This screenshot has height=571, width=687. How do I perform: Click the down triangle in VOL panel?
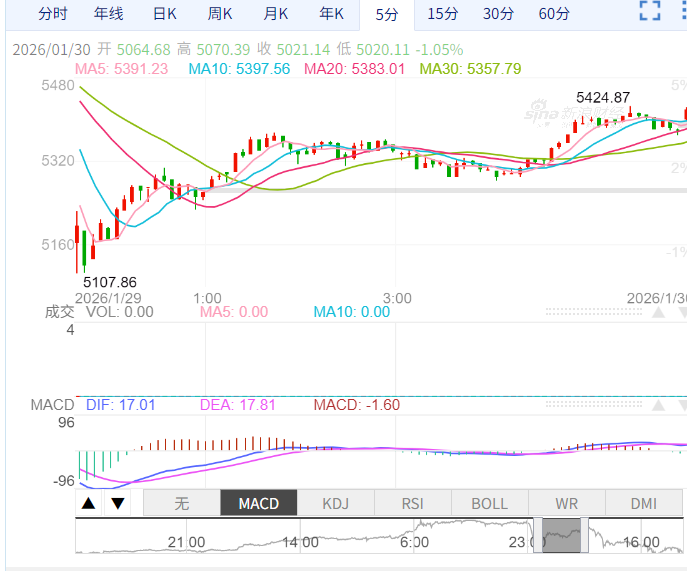(x=683, y=312)
